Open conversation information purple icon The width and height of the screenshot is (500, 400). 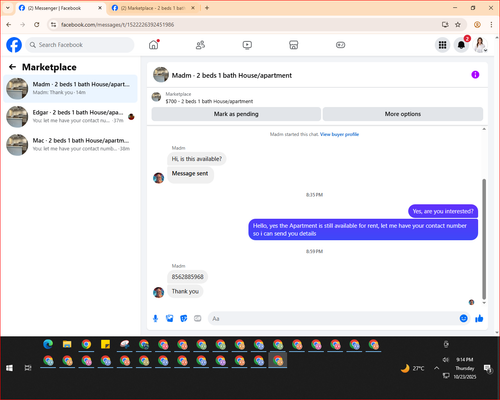475,75
